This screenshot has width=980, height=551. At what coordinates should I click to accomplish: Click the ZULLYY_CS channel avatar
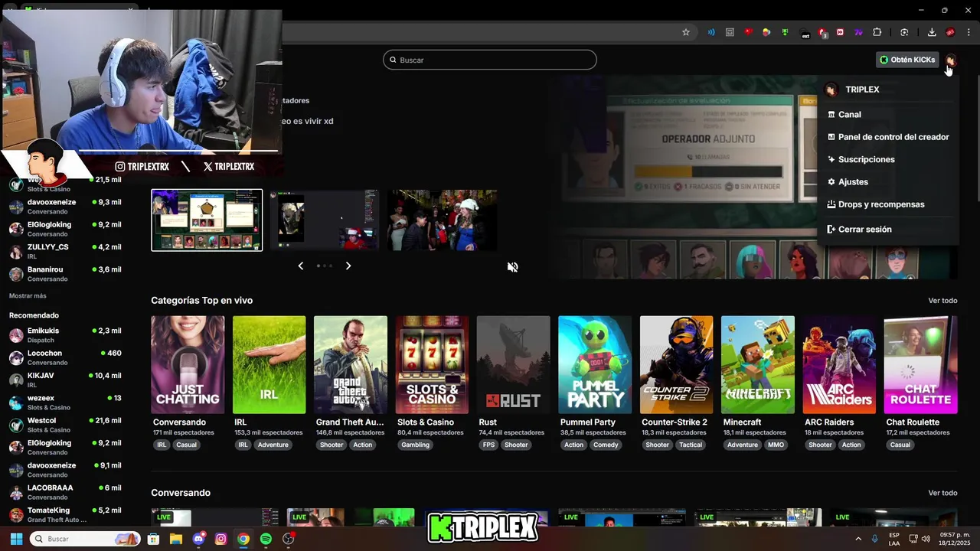pos(16,252)
